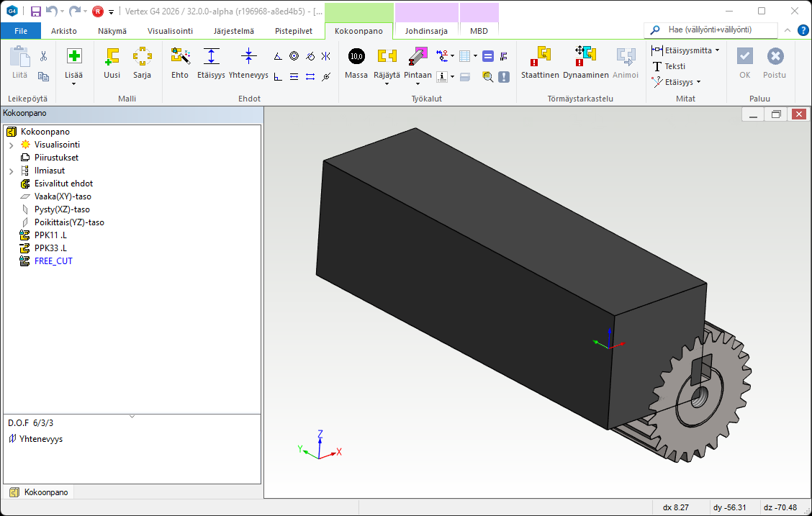Run Staattinen collision check
This screenshot has height=516, width=812.
tap(540, 63)
